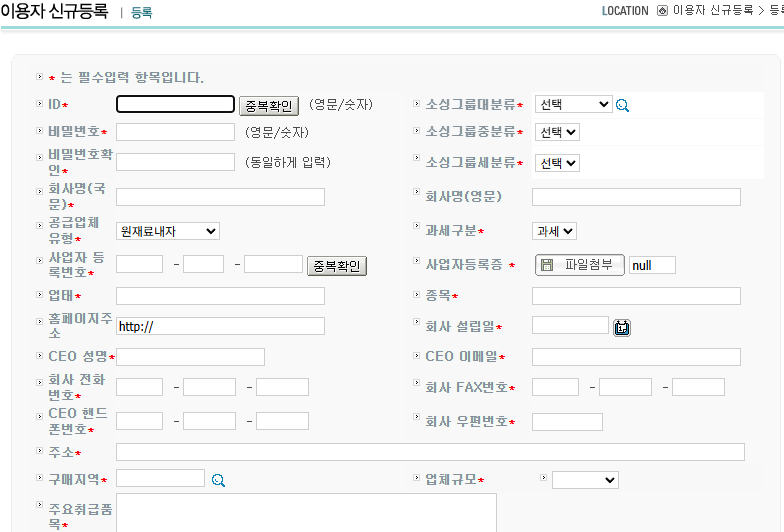Click the 홈페이지주소 http:// field
The width and height of the screenshot is (784, 532).
(x=220, y=326)
